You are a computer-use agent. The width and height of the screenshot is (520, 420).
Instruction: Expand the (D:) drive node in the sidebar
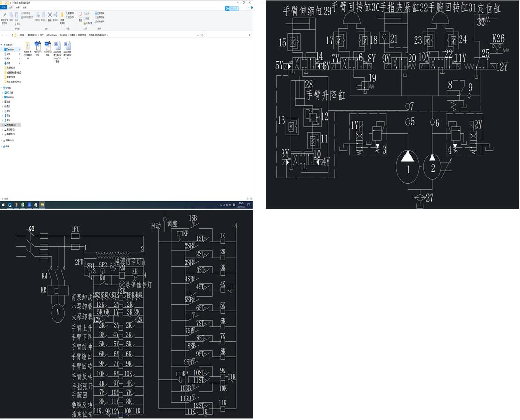point(3,130)
